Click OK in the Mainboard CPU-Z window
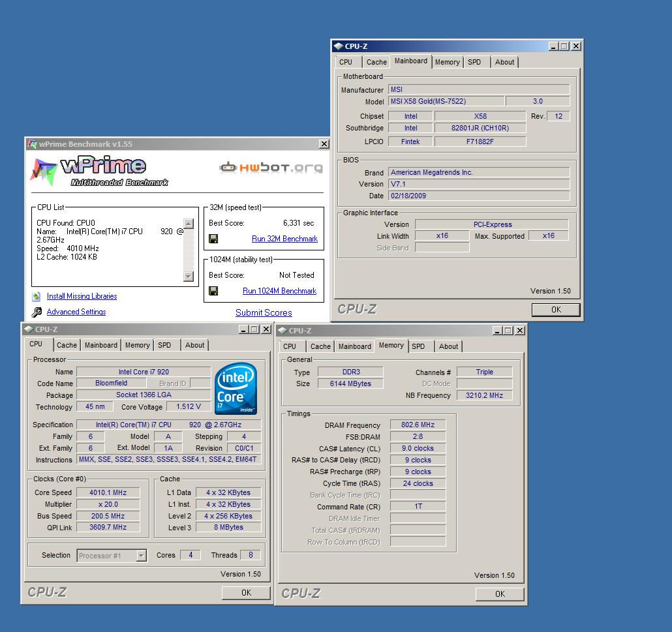 coord(556,310)
